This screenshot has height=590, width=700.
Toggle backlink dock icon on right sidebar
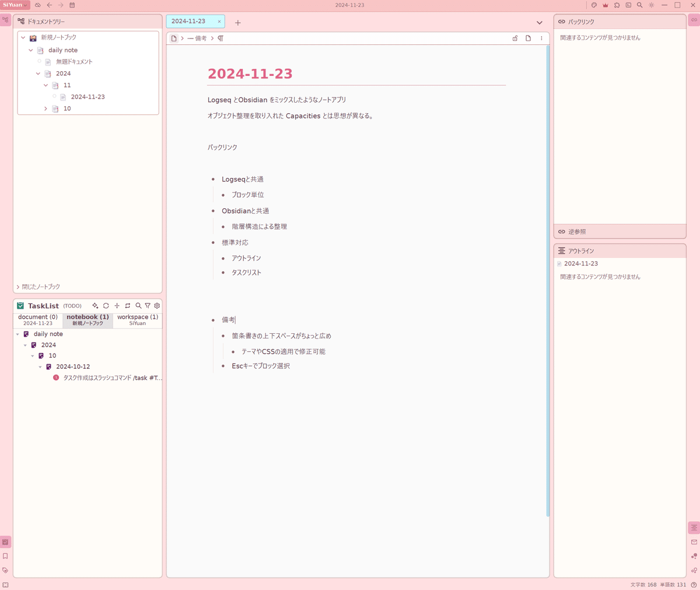tap(694, 20)
